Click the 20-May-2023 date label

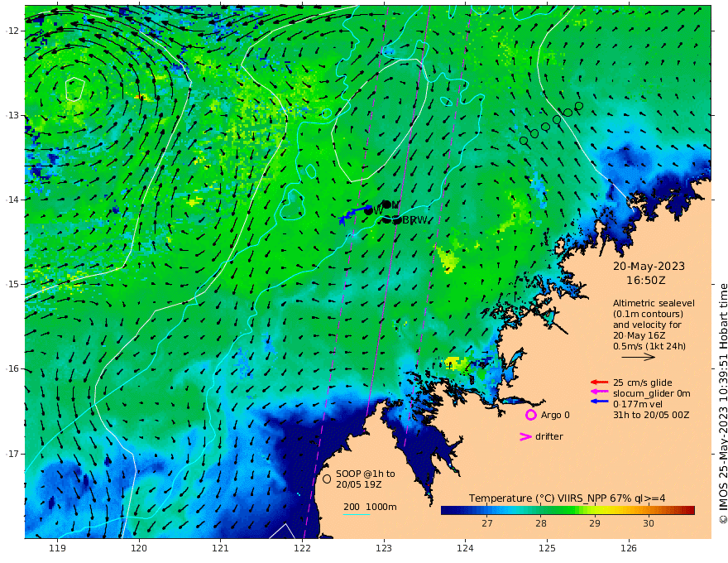pyautogui.click(x=649, y=266)
